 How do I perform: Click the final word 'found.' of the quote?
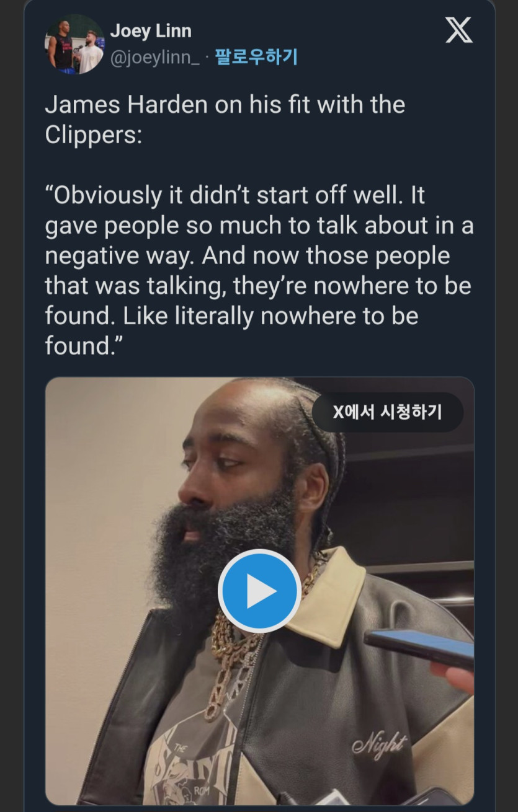coord(81,345)
